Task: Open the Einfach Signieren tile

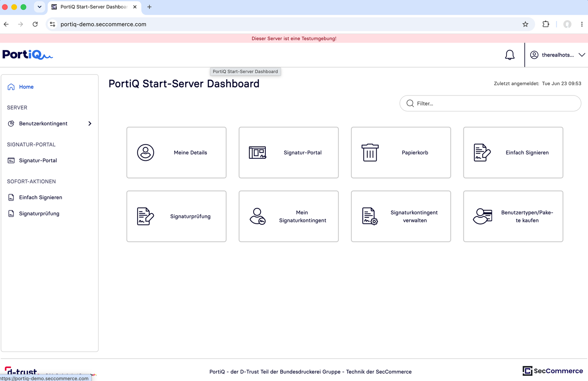Action: tap(513, 152)
